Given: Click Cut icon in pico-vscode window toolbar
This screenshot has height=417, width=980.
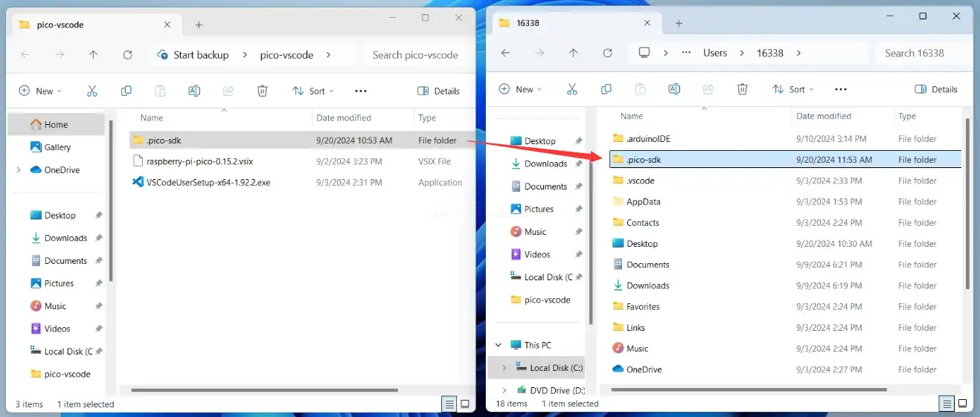Looking at the screenshot, I should (x=92, y=91).
